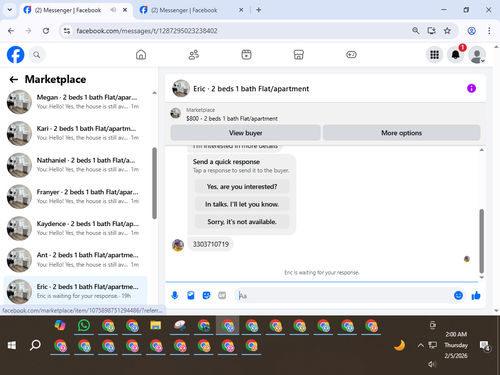
Task: Reload the page
Action: tap(46, 31)
